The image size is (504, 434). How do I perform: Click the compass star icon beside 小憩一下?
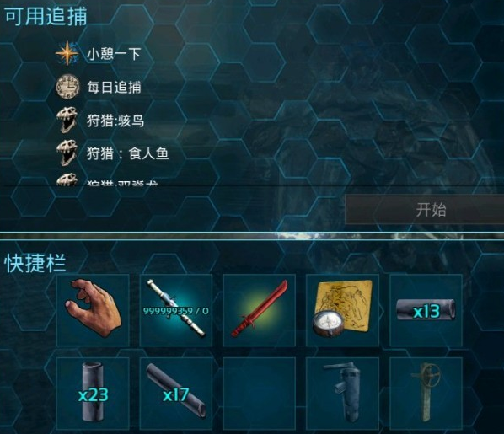(67, 53)
